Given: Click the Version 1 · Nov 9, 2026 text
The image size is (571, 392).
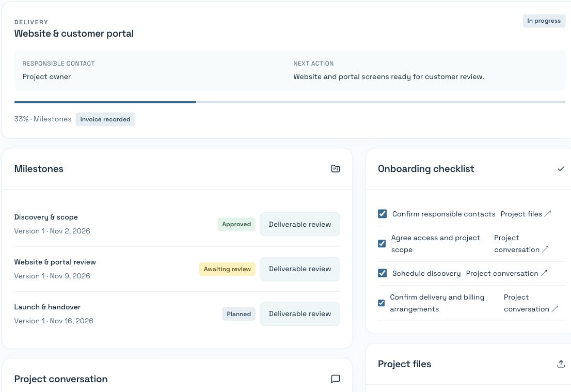Looking at the screenshot, I should 52,276.
